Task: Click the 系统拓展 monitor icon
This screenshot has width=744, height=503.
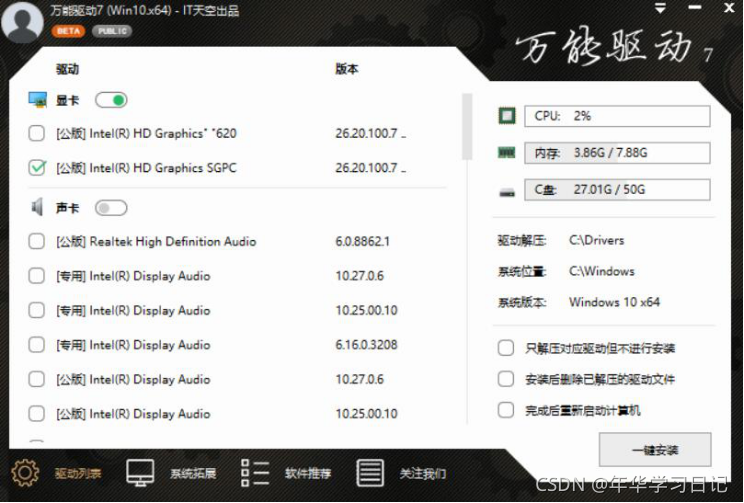Action: click(140, 473)
